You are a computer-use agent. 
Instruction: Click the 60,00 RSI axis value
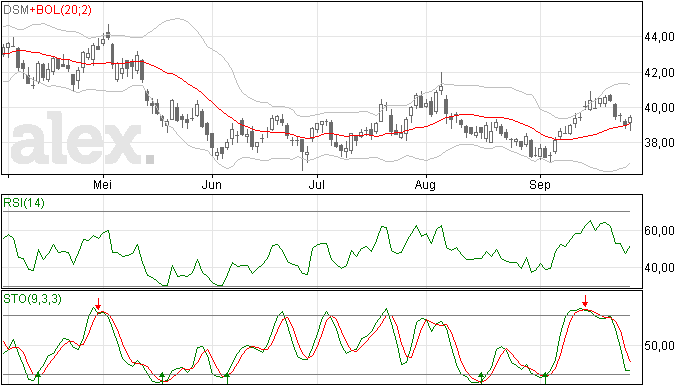659,231
